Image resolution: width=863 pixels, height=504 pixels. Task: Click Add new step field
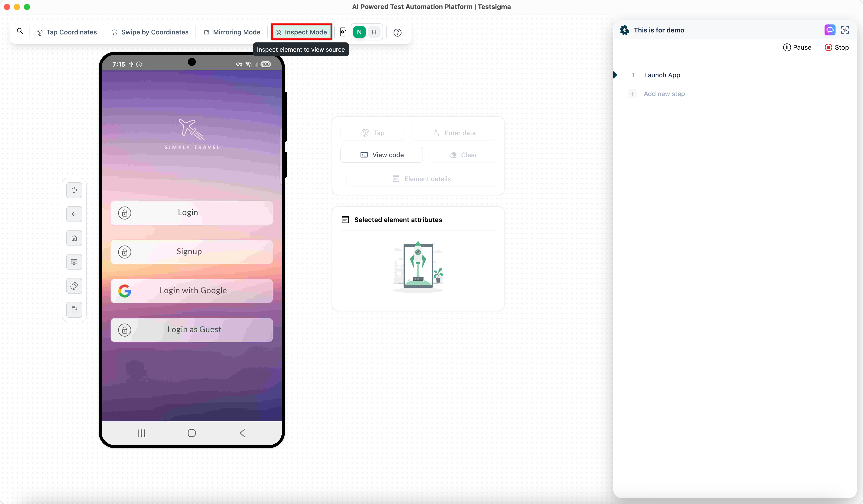click(664, 94)
